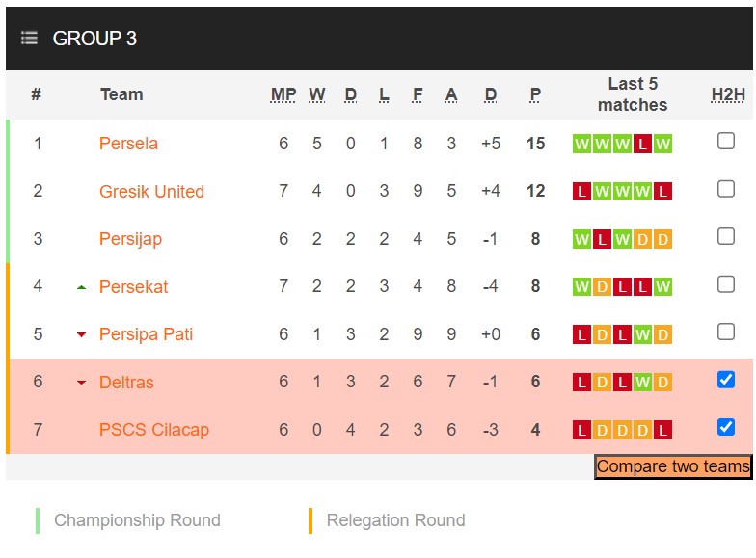Click the orange Relegation Round legend marker

[x=310, y=520]
